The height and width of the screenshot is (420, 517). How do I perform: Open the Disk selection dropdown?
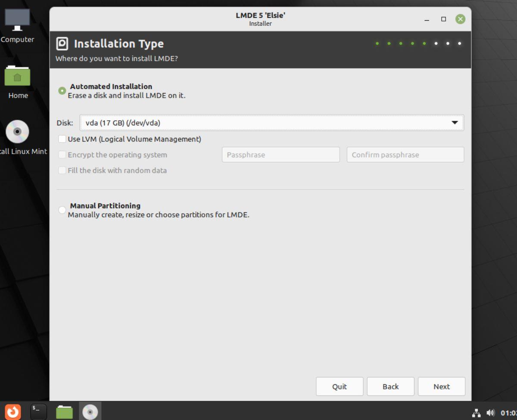(x=271, y=123)
